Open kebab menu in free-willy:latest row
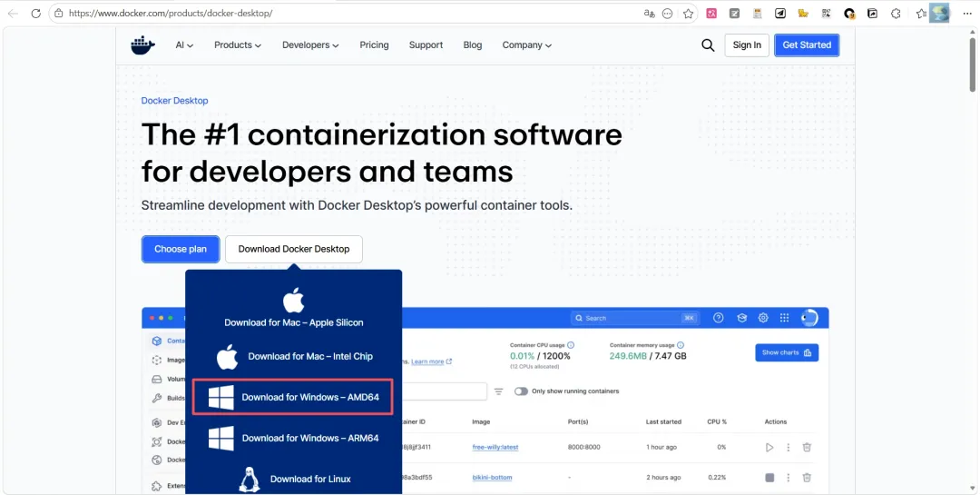The width and height of the screenshot is (980, 495). (789, 448)
